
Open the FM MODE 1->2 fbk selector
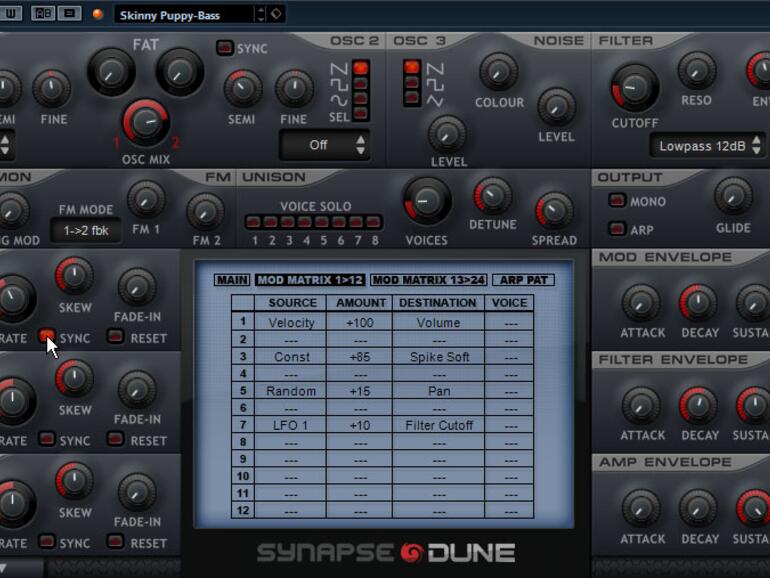click(x=86, y=230)
